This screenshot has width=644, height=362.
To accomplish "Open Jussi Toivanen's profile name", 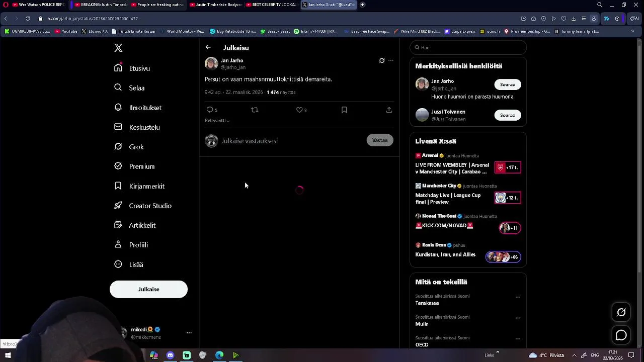I will pos(448,112).
